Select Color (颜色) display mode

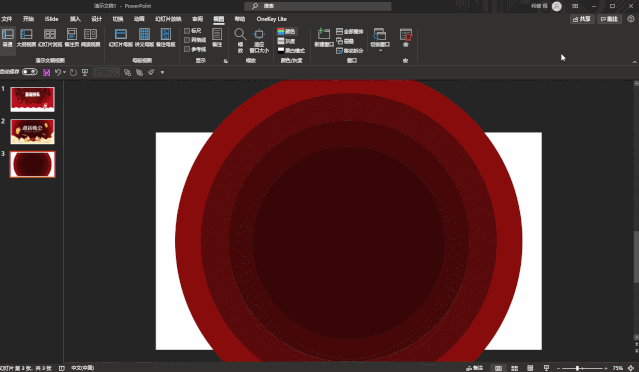286,32
